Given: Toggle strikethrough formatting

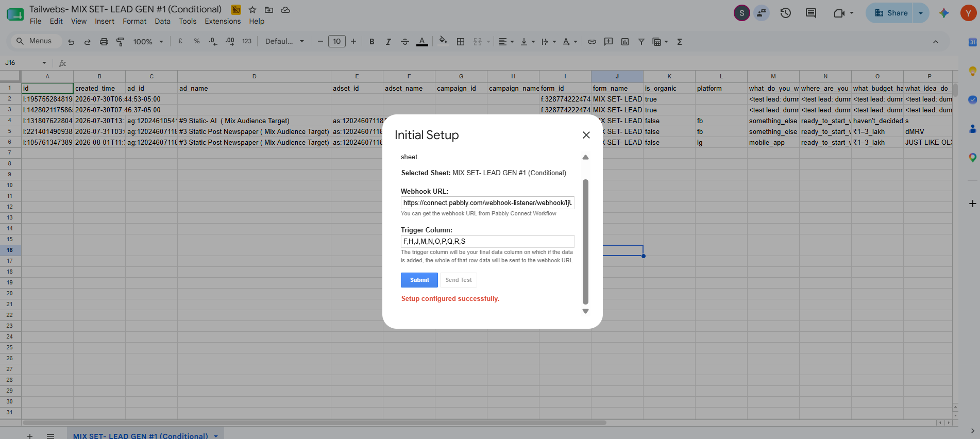Looking at the screenshot, I should click(405, 42).
